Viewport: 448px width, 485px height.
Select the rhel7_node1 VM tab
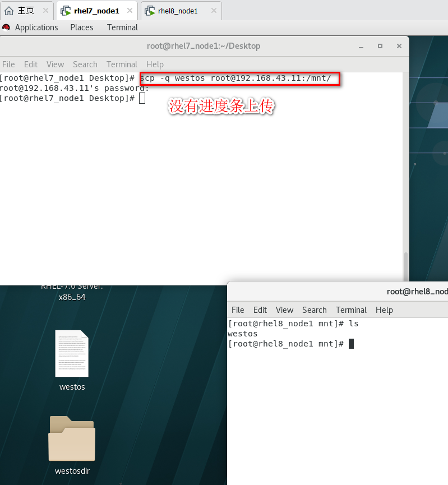click(97, 11)
